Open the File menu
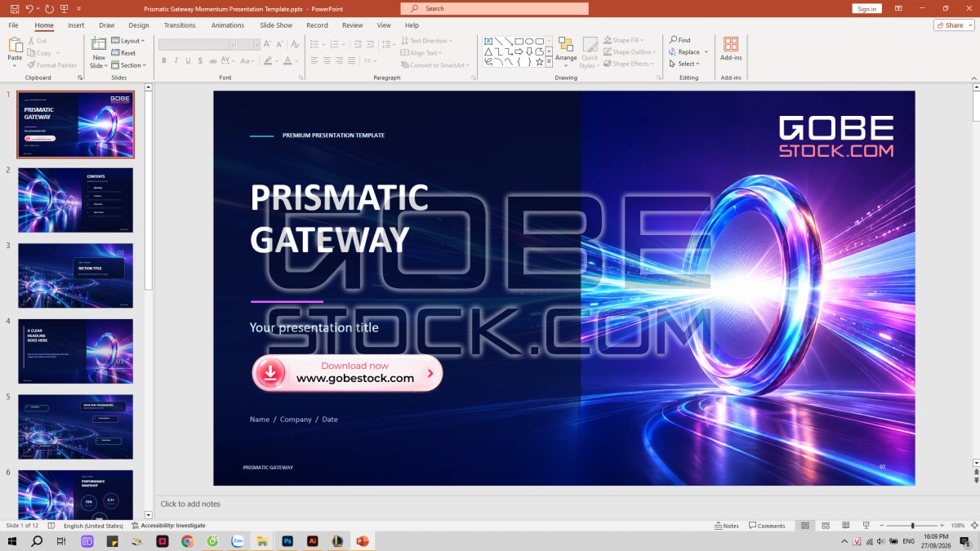Viewport: 980px width, 551px height. (x=14, y=25)
